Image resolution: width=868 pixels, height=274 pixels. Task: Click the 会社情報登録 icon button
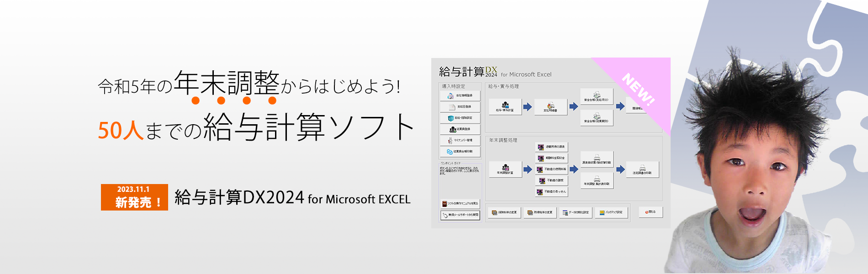pos(460,95)
